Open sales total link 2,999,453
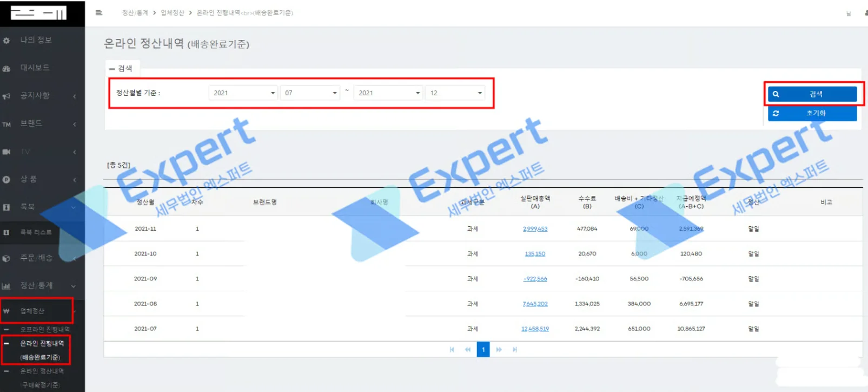Screen dimensions: 868x392 pyautogui.click(x=535, y=229)
